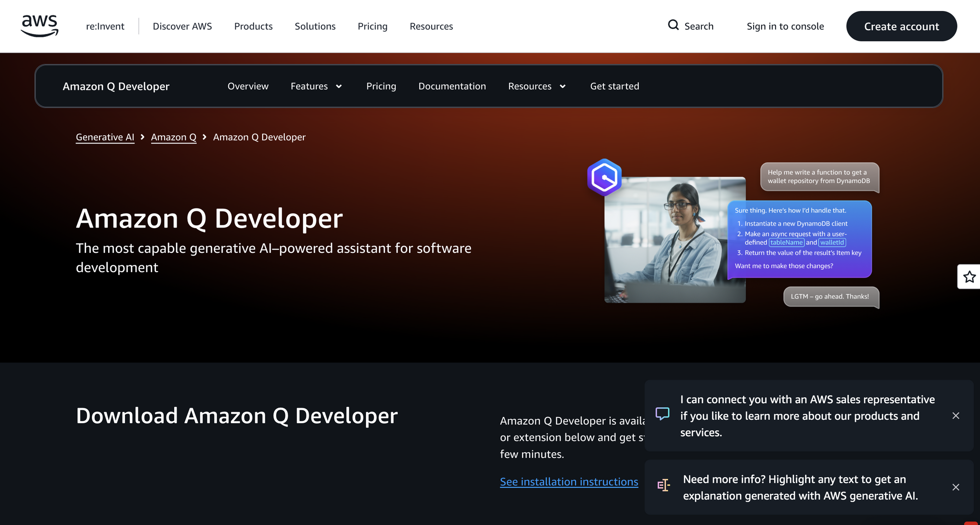
Task: Open the Documentation tab
Action: (452, 86)
